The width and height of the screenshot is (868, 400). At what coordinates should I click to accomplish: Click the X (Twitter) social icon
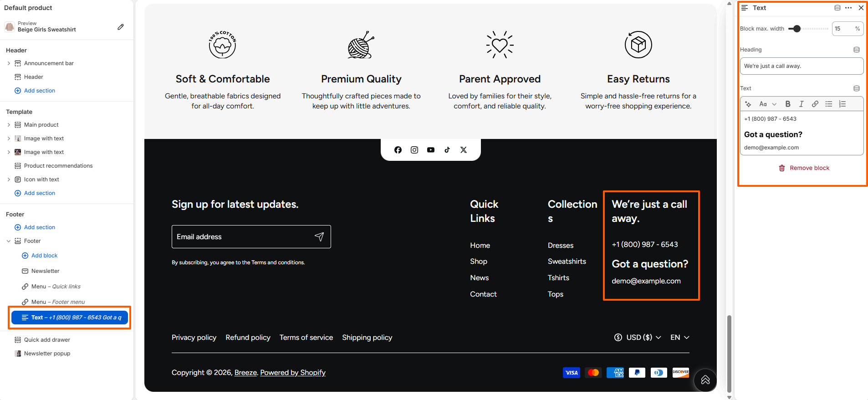click(464, 150)
